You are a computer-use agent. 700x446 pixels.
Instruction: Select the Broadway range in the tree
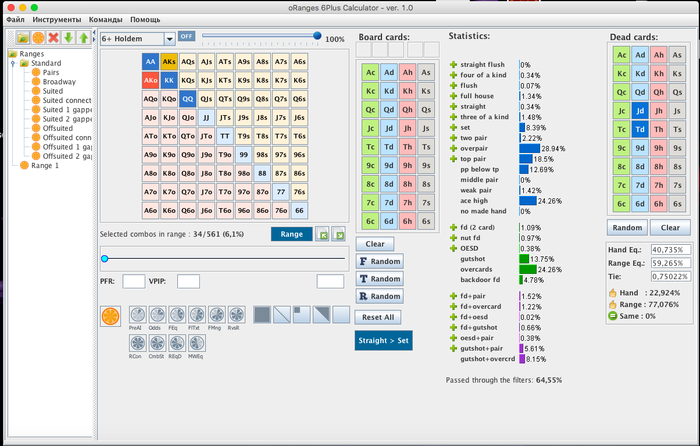point(59,82)
